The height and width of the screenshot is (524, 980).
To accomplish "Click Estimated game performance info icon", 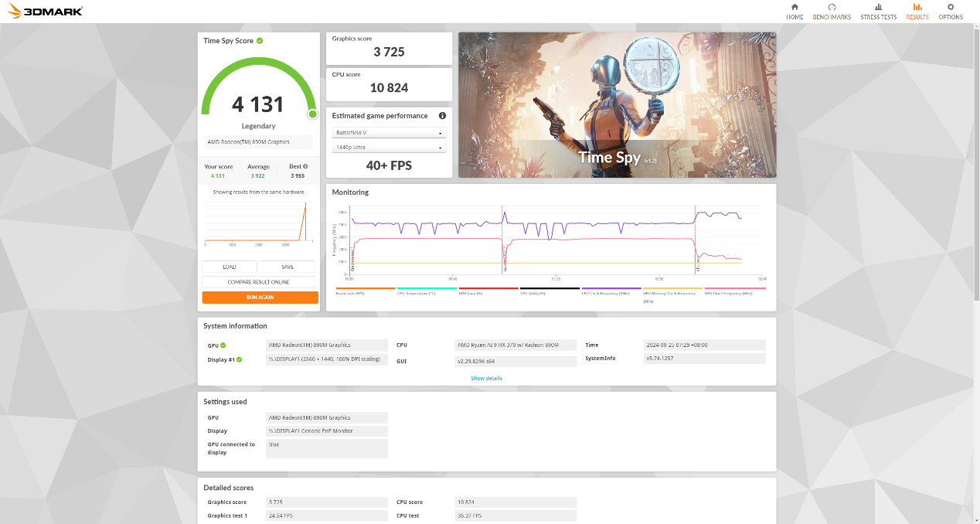I will 442,116.
